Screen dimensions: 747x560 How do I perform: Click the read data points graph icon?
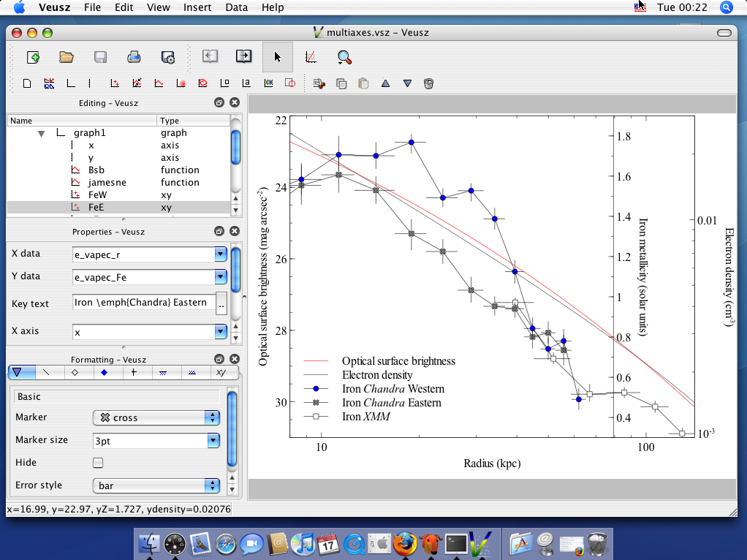(x=311, y=57)
